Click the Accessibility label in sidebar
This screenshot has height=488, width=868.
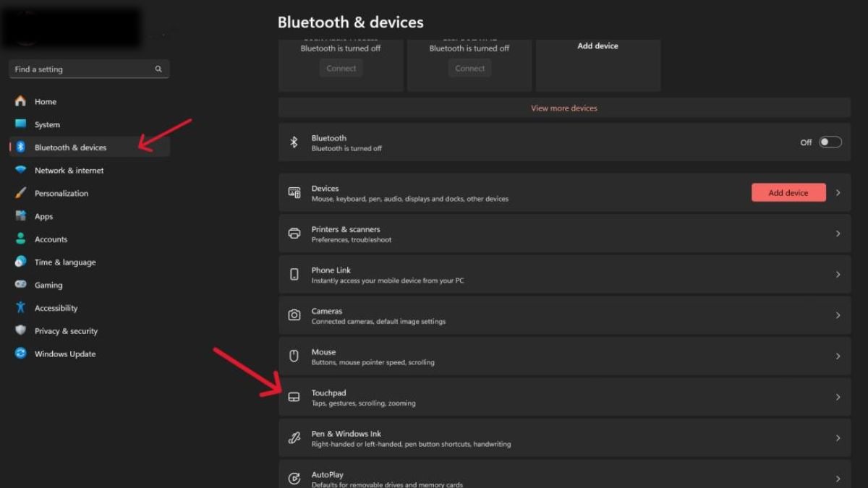tap(56, 308)
